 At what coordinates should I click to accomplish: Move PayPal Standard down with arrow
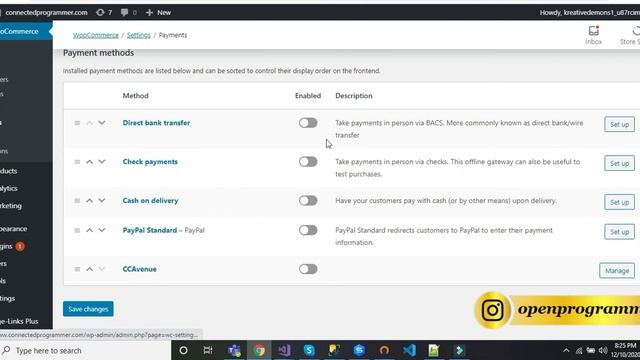tap(102, 230)
